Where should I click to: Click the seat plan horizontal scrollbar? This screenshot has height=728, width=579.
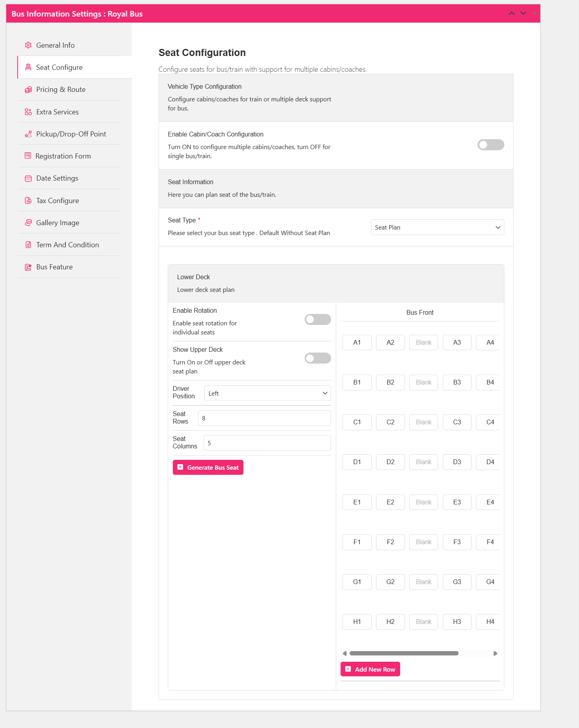pos(404,653)
